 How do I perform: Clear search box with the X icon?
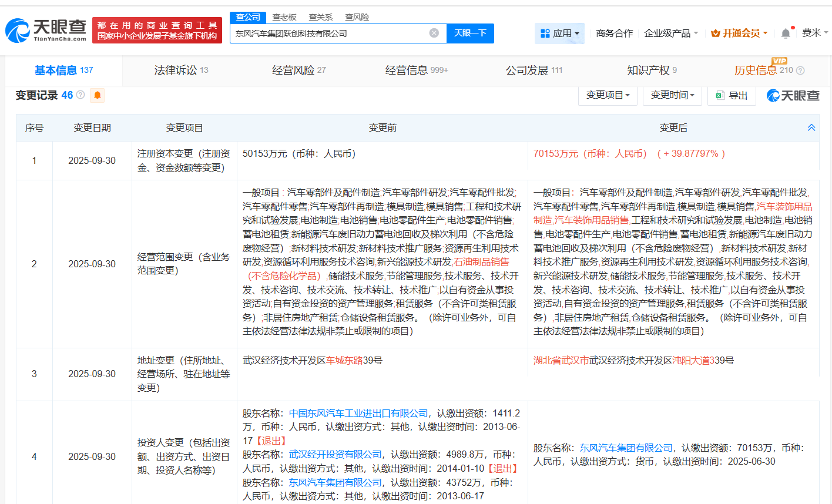click(435, 33)
